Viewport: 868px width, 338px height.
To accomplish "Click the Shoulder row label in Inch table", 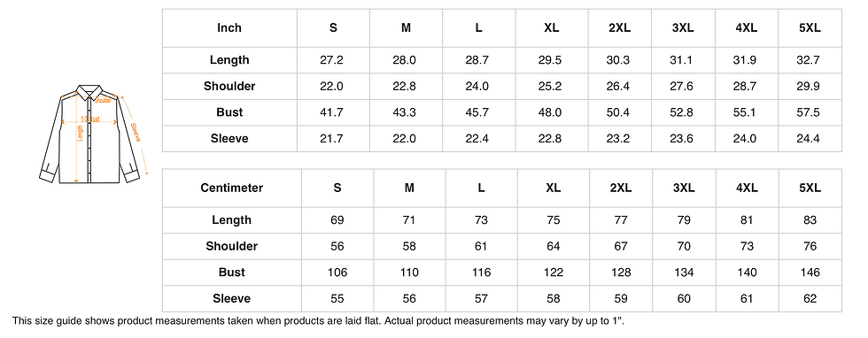I will [x=229, y=87].
